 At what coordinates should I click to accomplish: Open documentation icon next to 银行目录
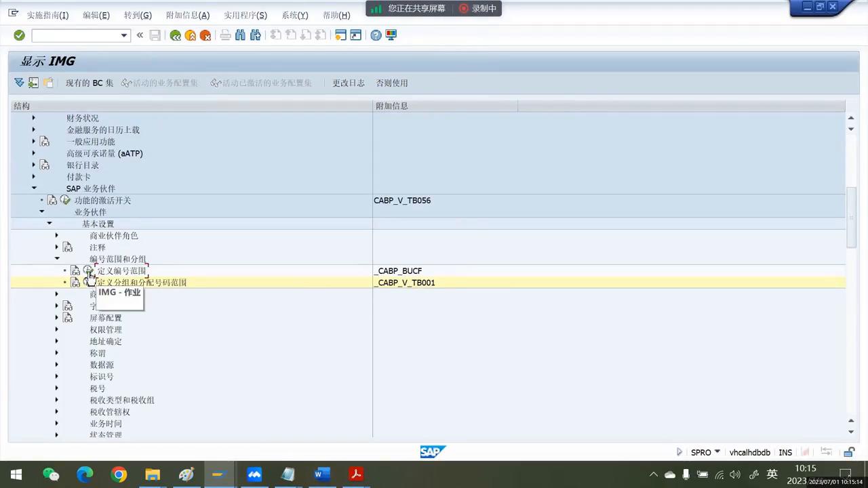coord(45,165)
